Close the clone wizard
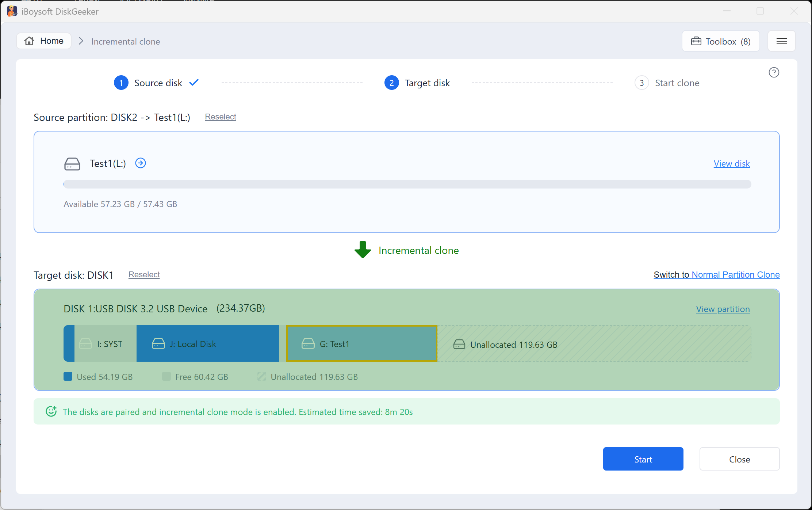This screenshot has width=812, height=510. 739,459
